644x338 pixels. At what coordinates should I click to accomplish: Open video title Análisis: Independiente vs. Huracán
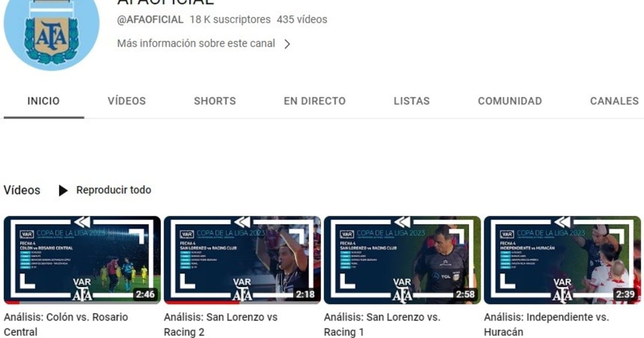click(546, 325)
